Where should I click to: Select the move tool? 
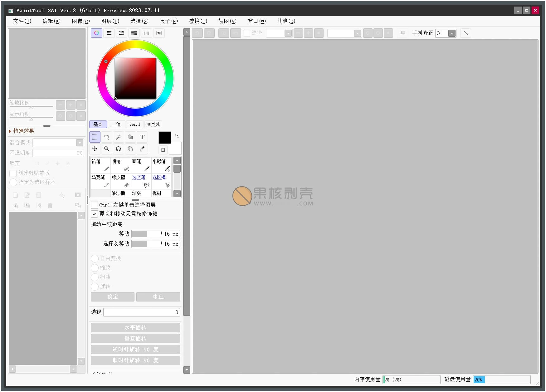(x=95, y=149)
